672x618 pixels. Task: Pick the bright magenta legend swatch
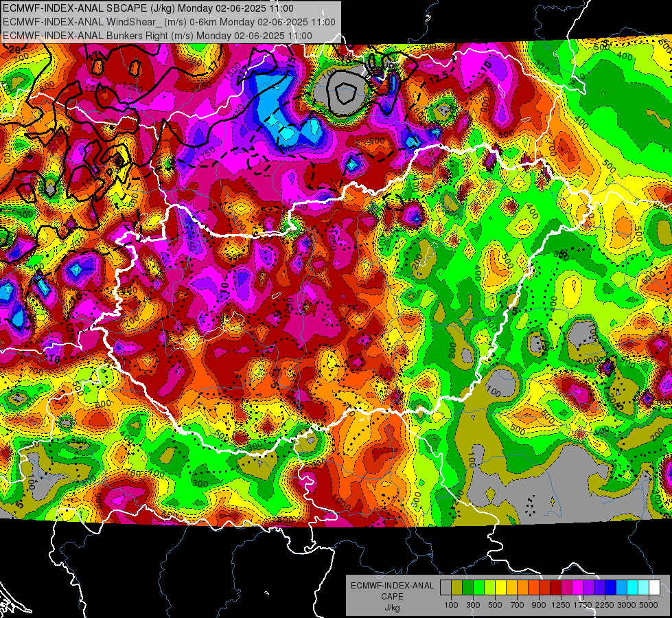click(x=578, y=588)
